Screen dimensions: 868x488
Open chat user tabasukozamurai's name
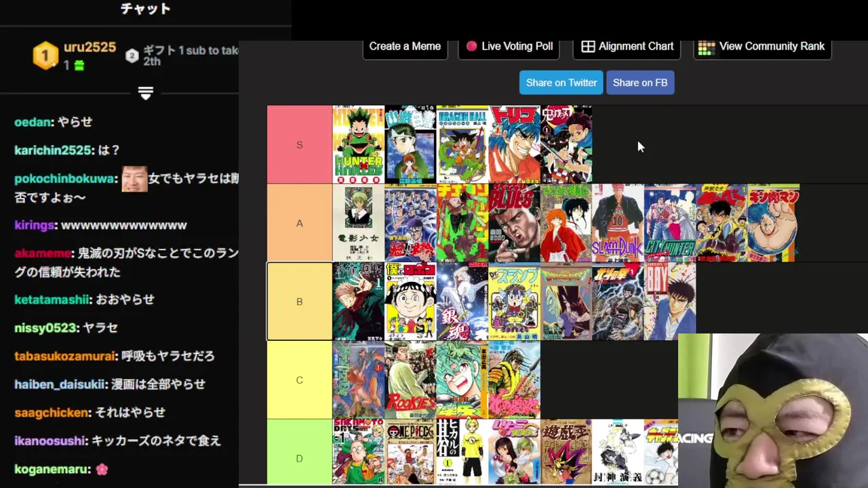tap(64, 356)
